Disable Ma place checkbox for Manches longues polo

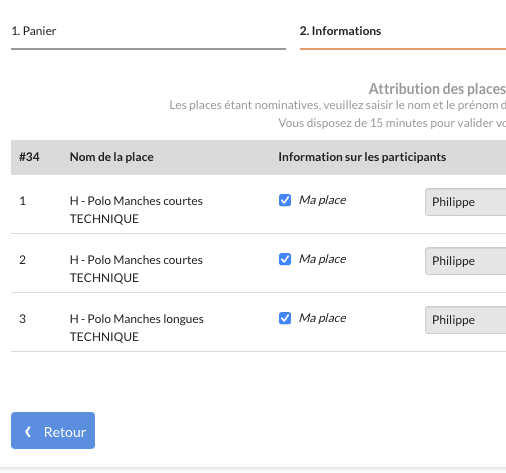[x=285, y=318]
